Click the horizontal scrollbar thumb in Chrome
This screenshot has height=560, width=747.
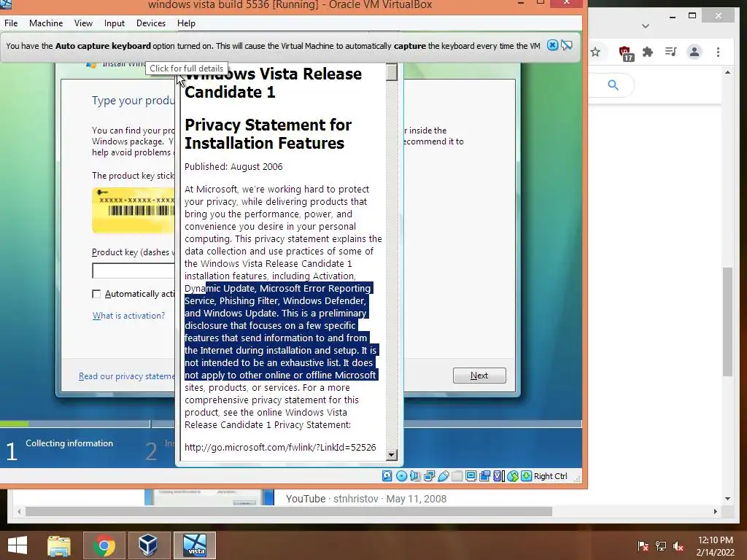[289, 511]
